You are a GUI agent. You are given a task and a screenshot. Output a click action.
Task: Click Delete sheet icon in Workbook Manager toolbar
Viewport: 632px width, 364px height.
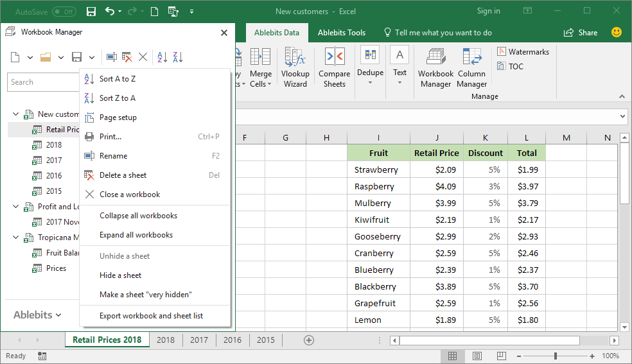tap(127, 57)
